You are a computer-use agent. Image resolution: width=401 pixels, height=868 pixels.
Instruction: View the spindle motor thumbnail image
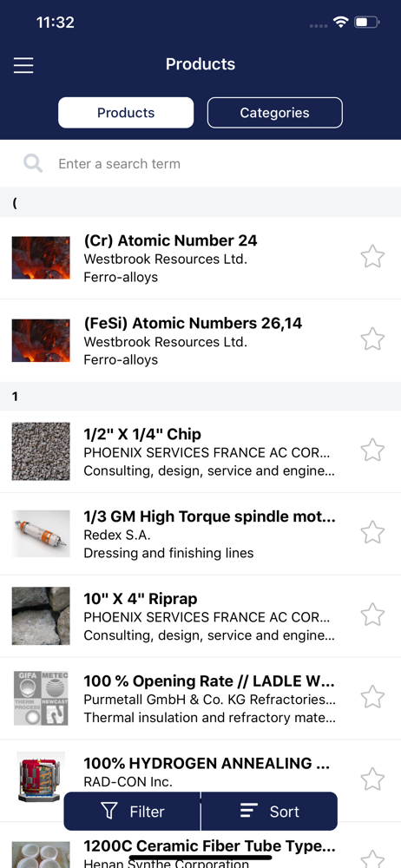coord(41,533)
